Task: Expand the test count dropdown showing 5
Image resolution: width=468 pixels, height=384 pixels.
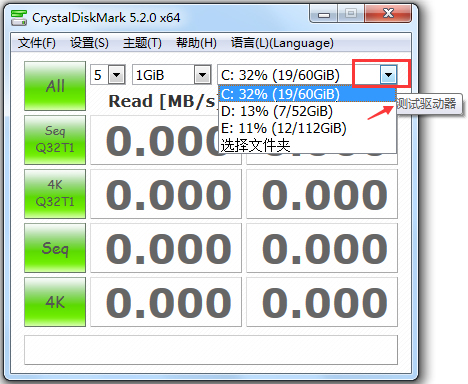Action: point(116,75)
